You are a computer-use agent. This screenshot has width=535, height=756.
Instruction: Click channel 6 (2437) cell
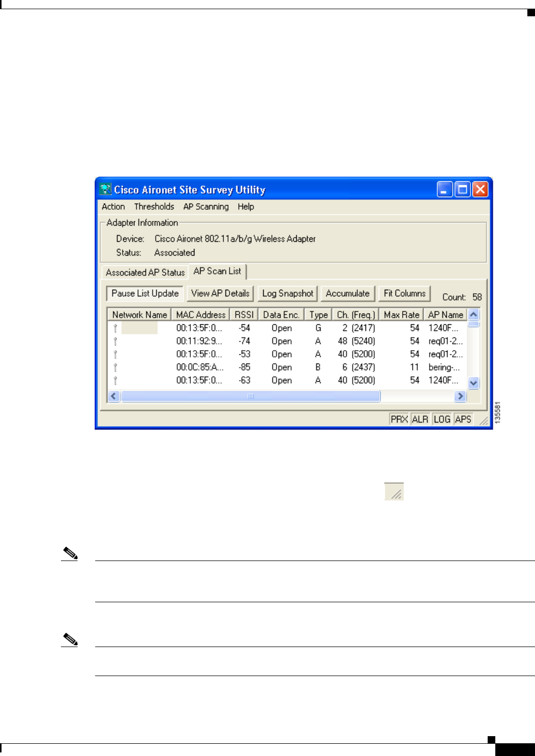[358, 368]
